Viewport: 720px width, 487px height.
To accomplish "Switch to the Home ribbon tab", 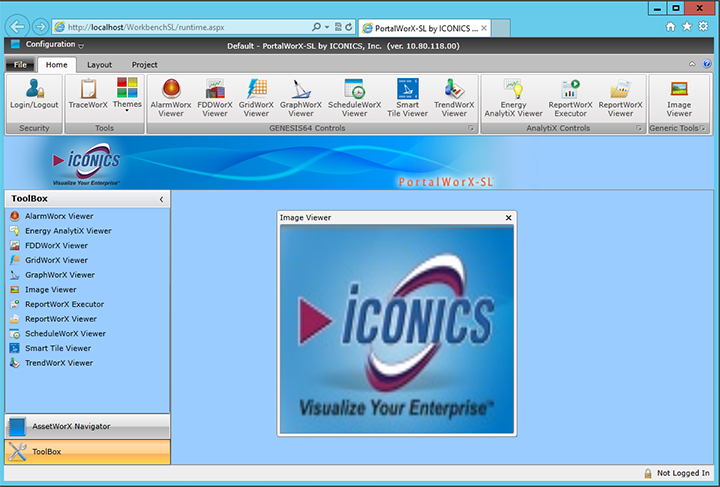I will coord(56,65).
